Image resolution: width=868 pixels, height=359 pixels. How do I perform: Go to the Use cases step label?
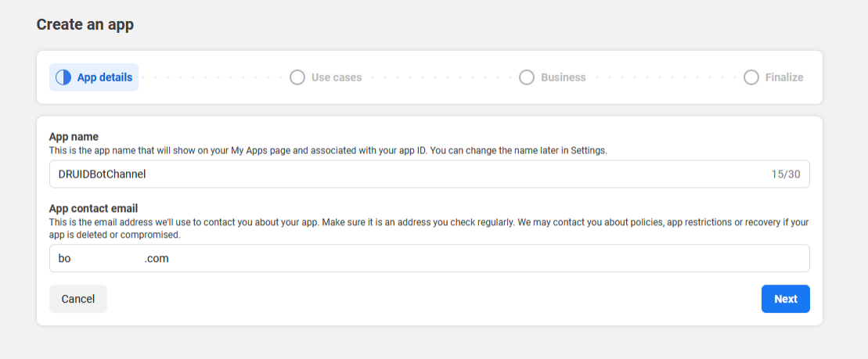pyautogui.click(x=337, y=77)
